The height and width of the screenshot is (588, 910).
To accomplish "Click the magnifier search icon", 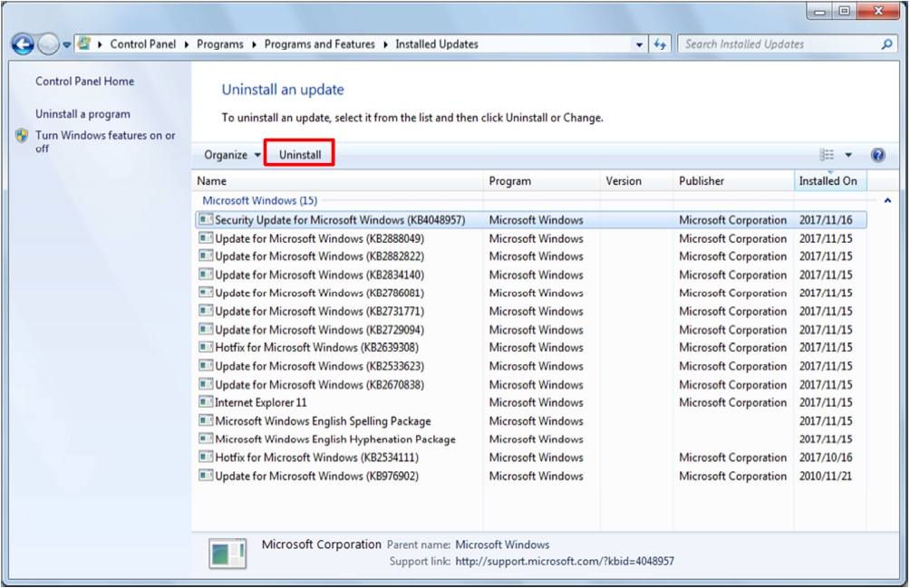I will pyautogui.click(x=886, y=44).
